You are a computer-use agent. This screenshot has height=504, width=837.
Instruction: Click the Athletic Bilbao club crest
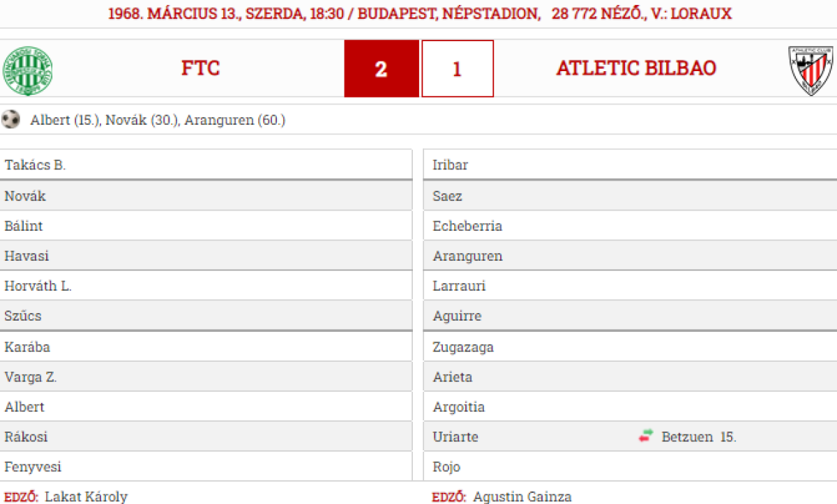pyautogui.click(x=810, y=70)
